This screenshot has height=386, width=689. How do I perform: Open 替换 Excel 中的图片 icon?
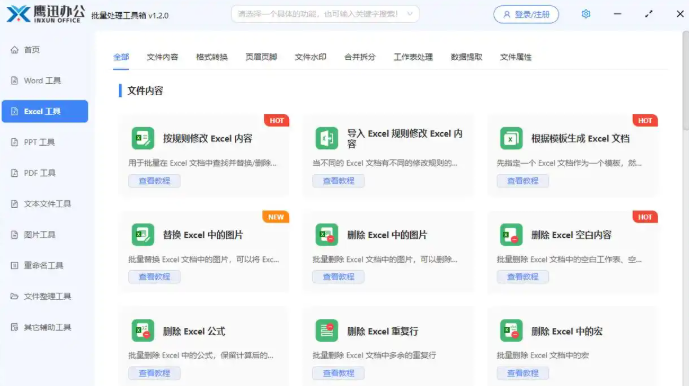143,234
